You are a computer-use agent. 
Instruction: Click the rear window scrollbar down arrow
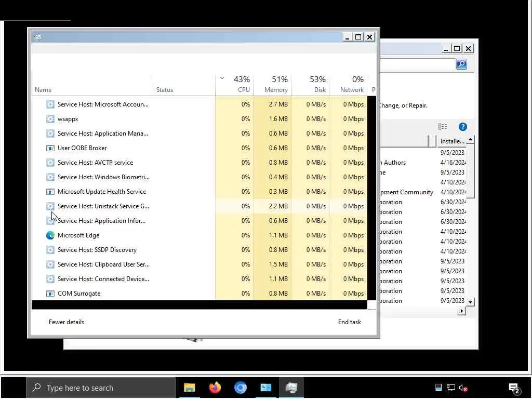tap(470, 302)
